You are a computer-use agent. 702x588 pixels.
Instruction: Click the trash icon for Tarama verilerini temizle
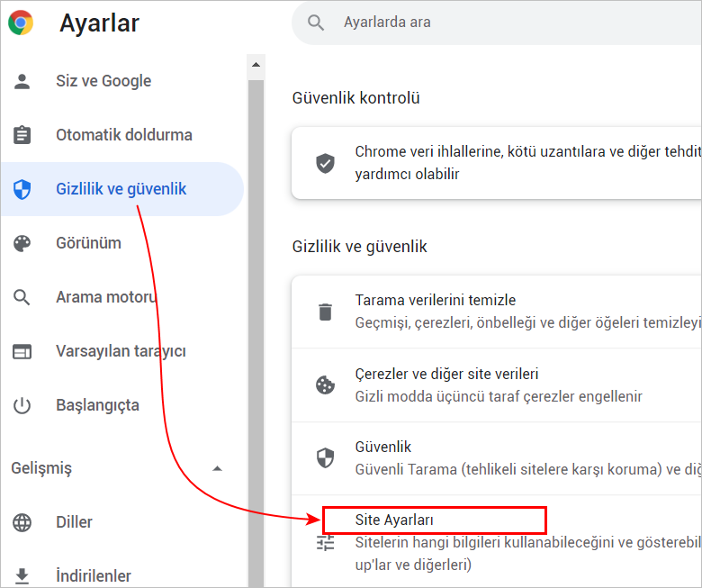(x=326, y=312)
